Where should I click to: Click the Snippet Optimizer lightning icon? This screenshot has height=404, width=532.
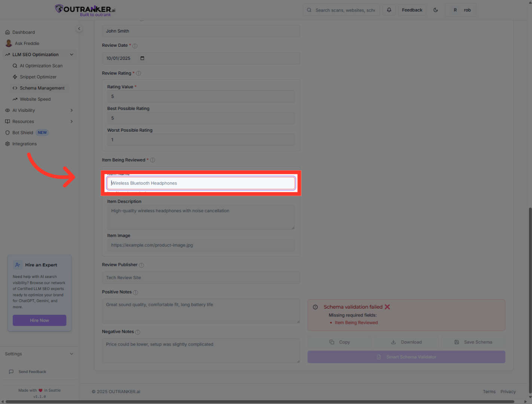tap(15, 77)
